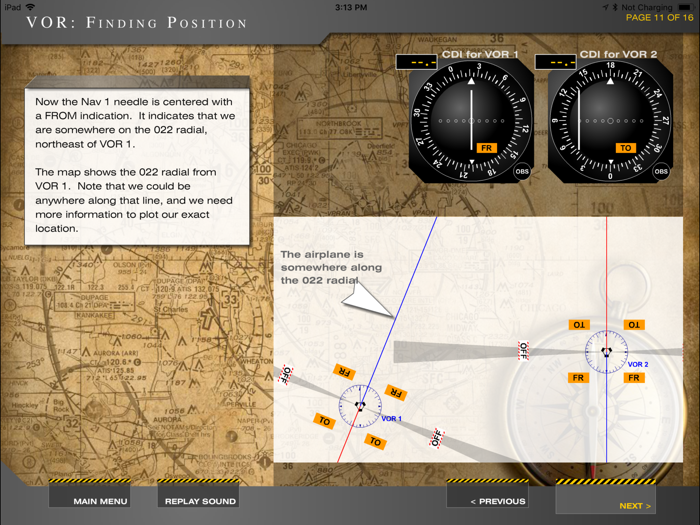Tap the location services arrow icon
Viewport: 700px width, 525px height.
coord(606,7)
